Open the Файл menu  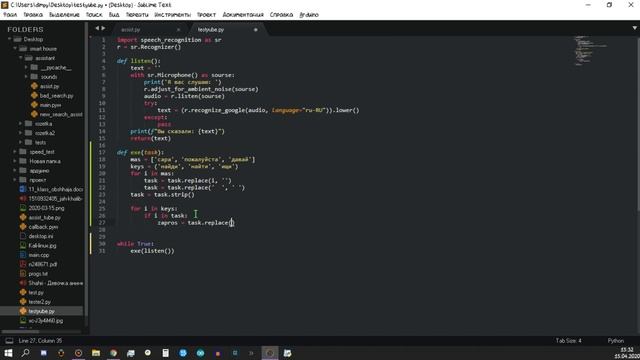(x=10, y=15)
